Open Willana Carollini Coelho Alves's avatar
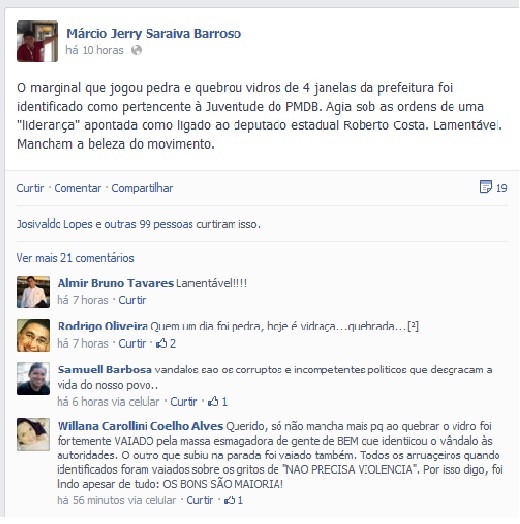520x524 pixels. [x=33, y=434]
